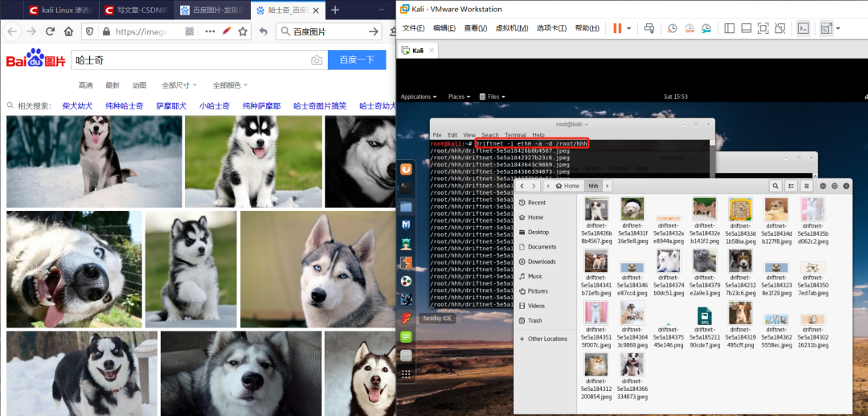Open the Files hamburger menu
Image resolution: width=868 pixels, height=416 pixels.
click(807, 186)
